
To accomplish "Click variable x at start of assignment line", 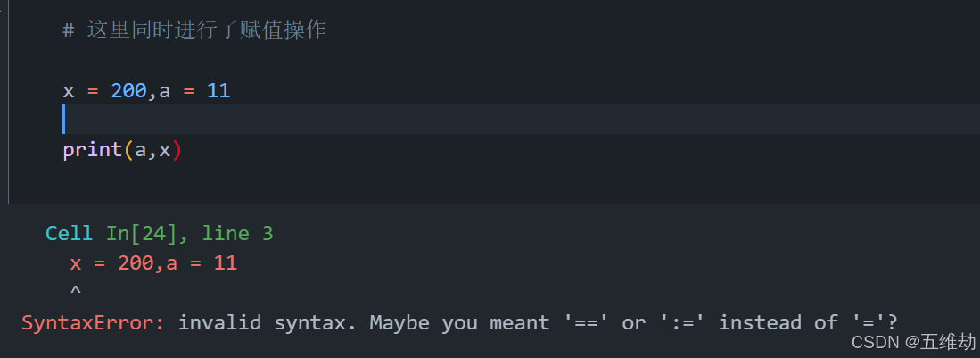I will (69, 90).
